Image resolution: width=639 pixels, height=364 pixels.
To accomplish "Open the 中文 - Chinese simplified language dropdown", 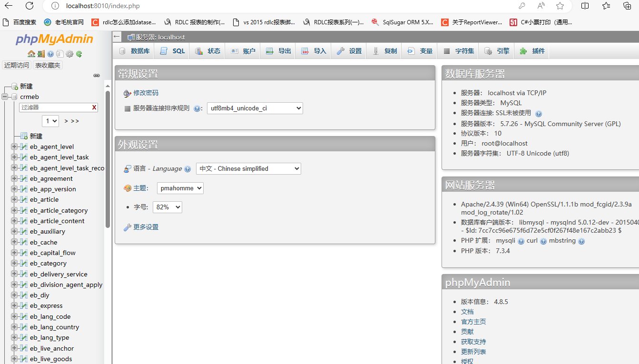I will pyautogui.click(x=248, y=168).
